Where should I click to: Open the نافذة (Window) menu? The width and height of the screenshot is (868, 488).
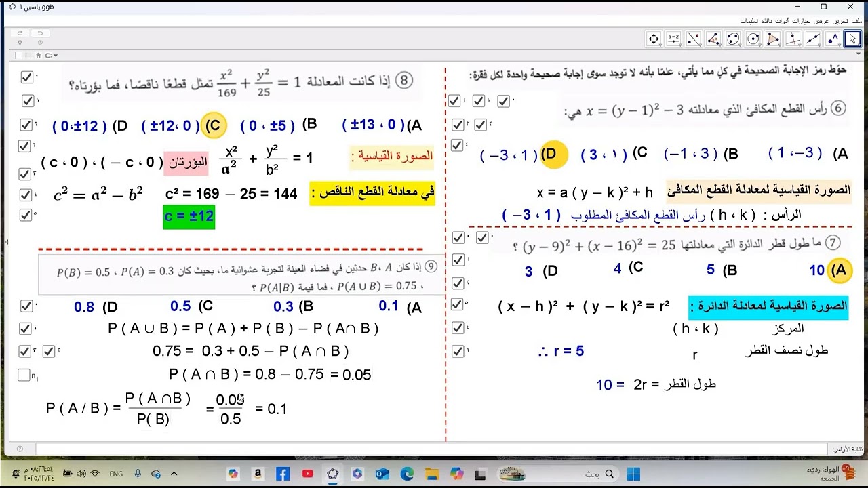[767, 21]
